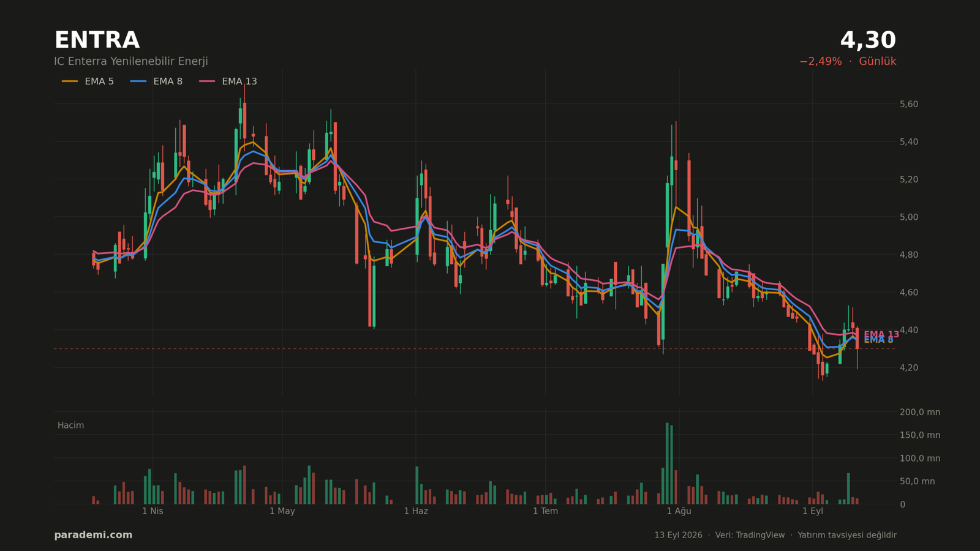980x551 pixels.
Task: Click the 4,80 price axis label
Action: point(909,255)
